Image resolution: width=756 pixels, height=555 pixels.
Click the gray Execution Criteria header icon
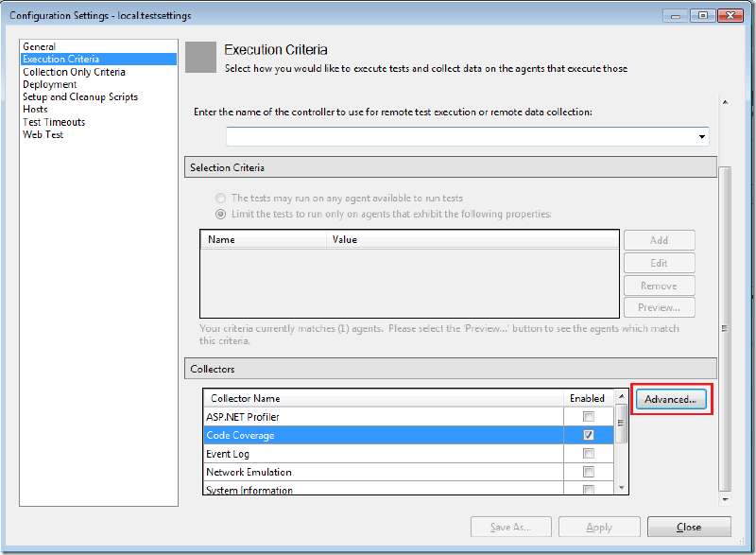point(200,57)
